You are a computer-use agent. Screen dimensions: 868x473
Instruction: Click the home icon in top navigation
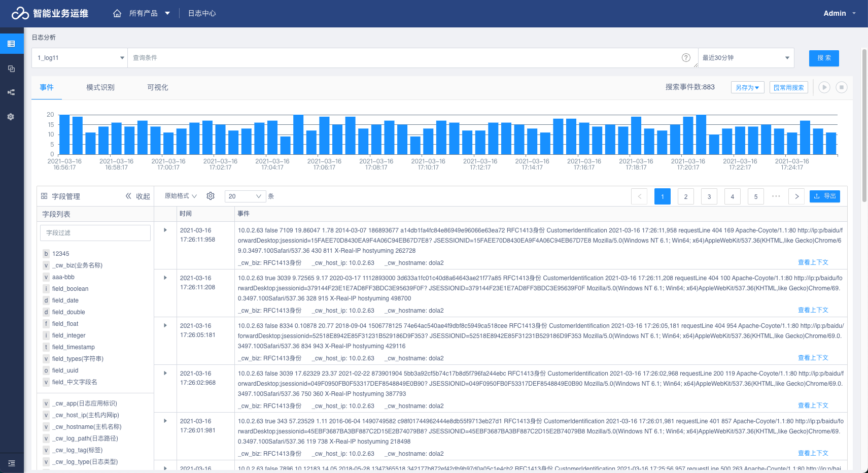click(117, 14)
